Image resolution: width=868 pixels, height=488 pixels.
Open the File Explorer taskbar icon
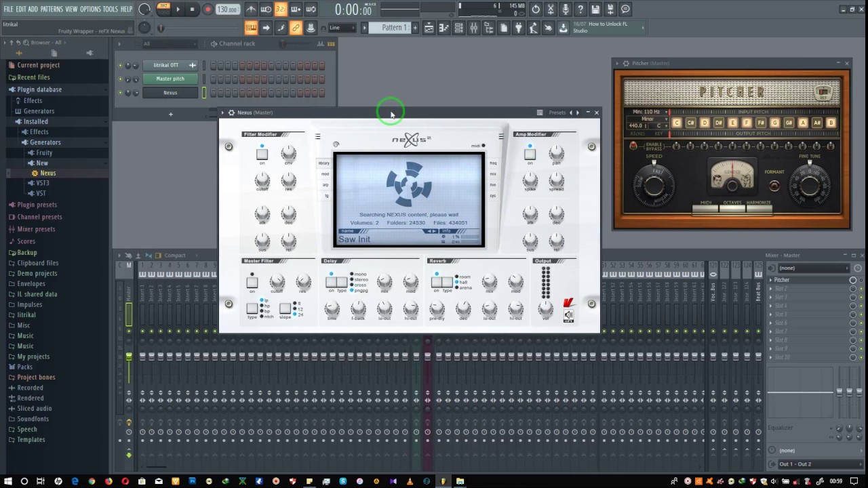tap(460, 481)
